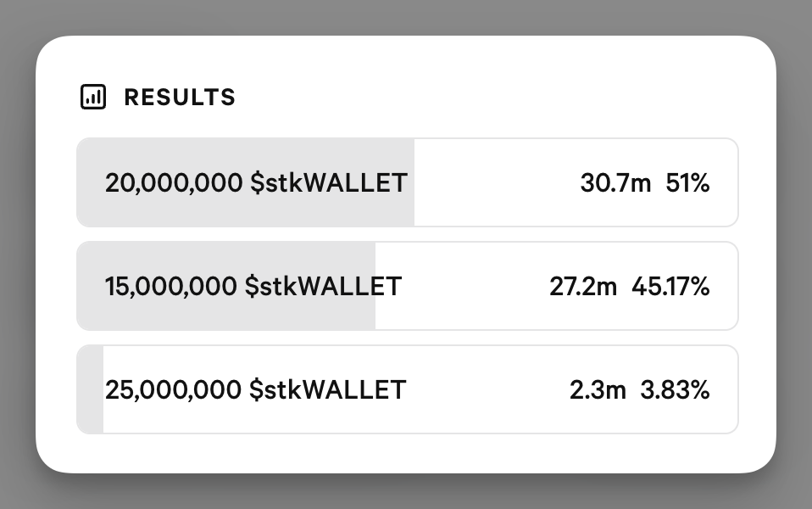The height and width of the screenshot is (509, 812).
Task: Click the 51% percentage value
Action: pos(687,183)
